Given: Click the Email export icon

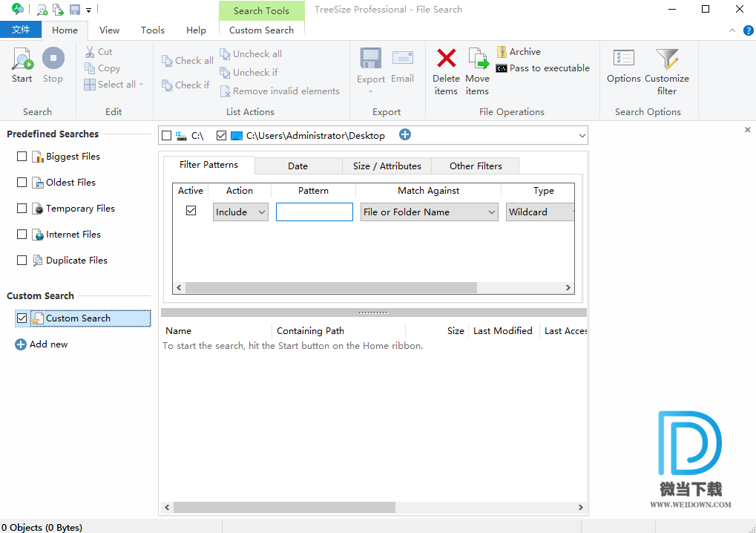Looking at the screenshot, I should pyautogui.click(x=403, y=59).
